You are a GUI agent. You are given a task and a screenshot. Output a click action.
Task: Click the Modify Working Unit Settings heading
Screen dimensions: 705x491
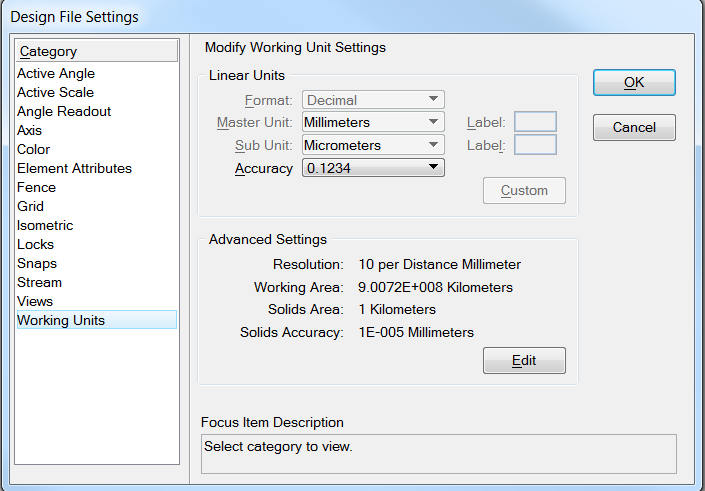295,48
